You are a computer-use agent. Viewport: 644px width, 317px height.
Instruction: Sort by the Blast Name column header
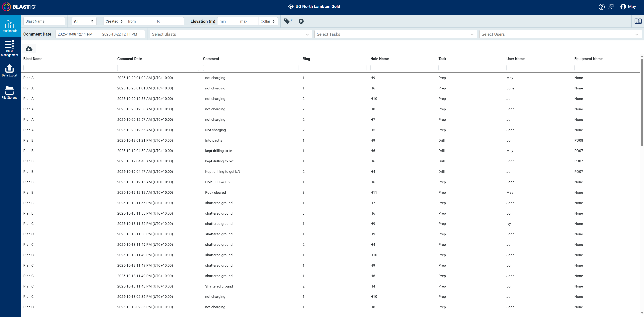pyautogui.click(x=33, y=59)
